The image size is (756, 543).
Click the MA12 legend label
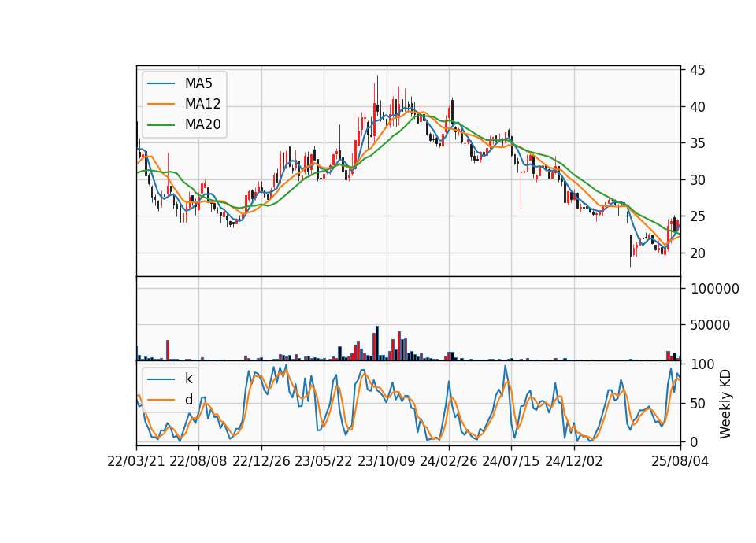click(202, 104)
